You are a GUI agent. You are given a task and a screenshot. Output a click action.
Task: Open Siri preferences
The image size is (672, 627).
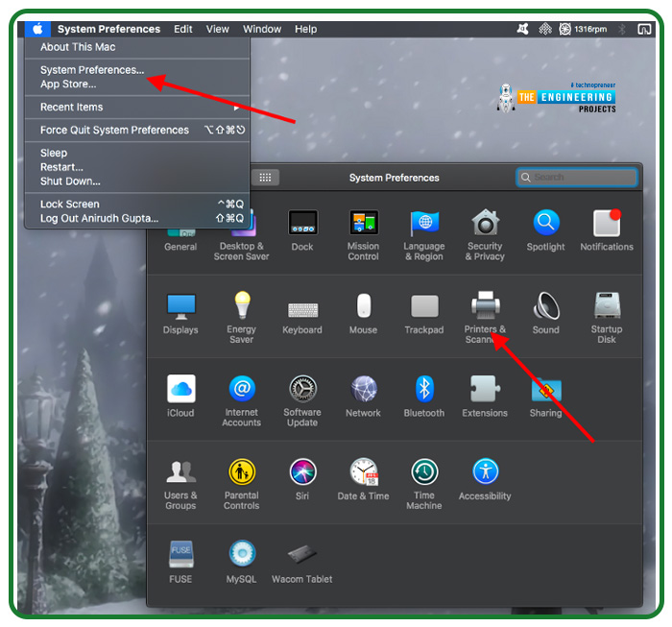(302, 479)
